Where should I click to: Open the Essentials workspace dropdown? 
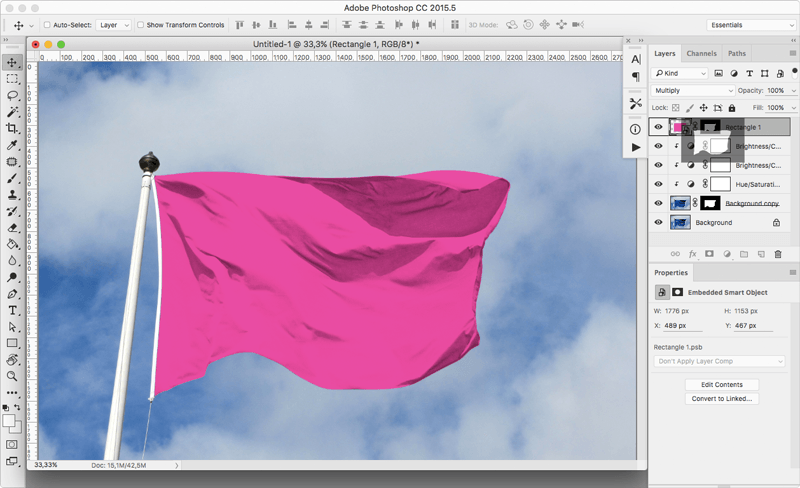pos(751,25)
